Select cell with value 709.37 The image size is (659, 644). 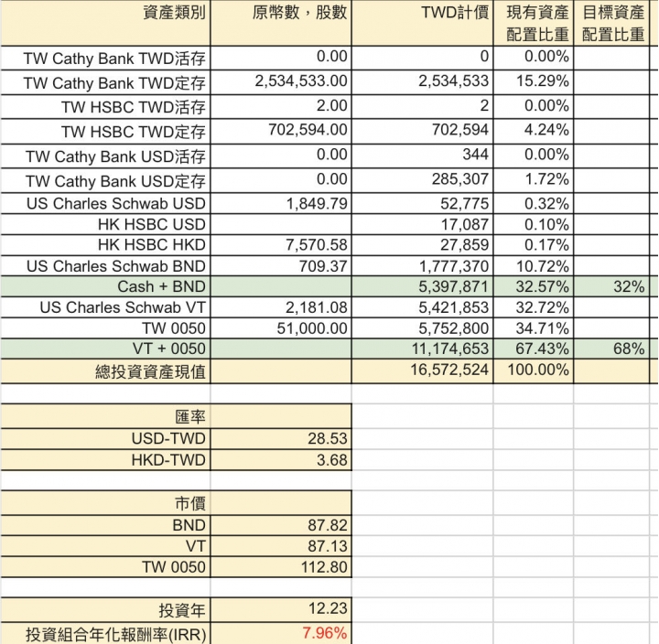(281, 266)
